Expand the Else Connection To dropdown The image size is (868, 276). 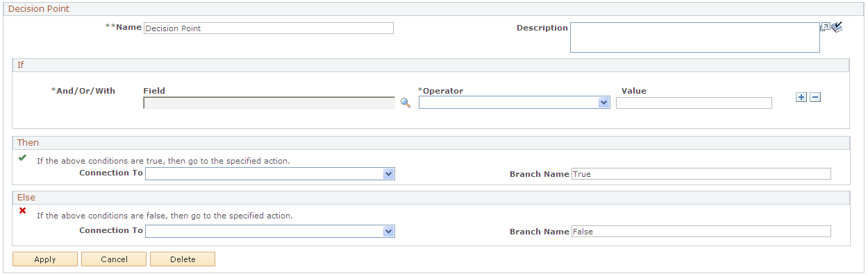tap(270, 231)
